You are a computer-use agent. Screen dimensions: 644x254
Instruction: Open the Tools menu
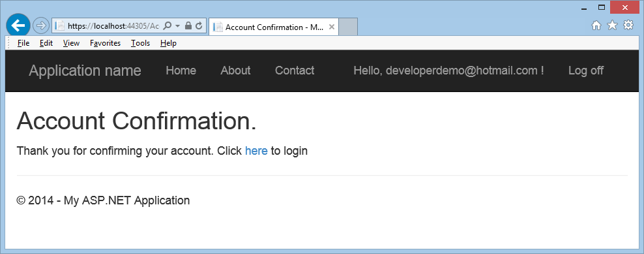pos(140,43)
